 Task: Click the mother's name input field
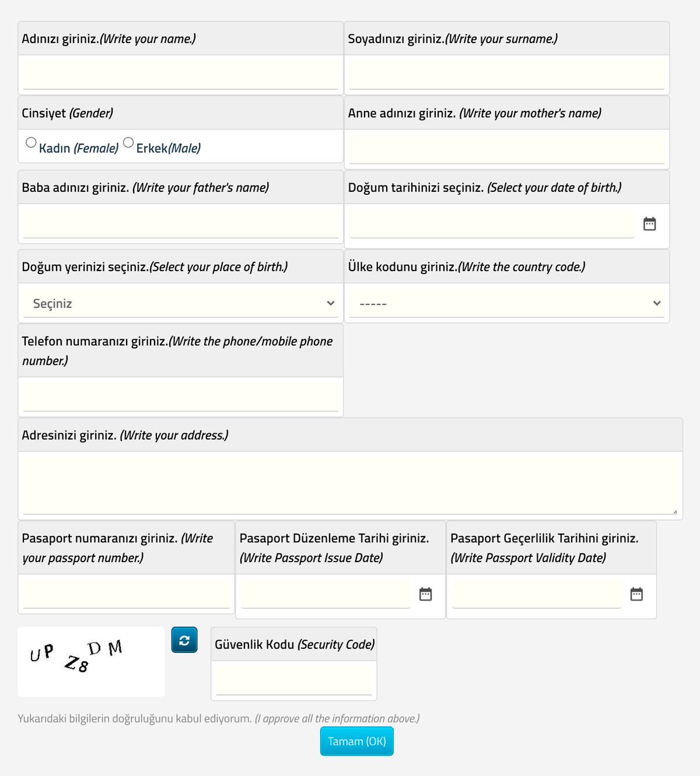pyautogui.click(x=507, y=149)
